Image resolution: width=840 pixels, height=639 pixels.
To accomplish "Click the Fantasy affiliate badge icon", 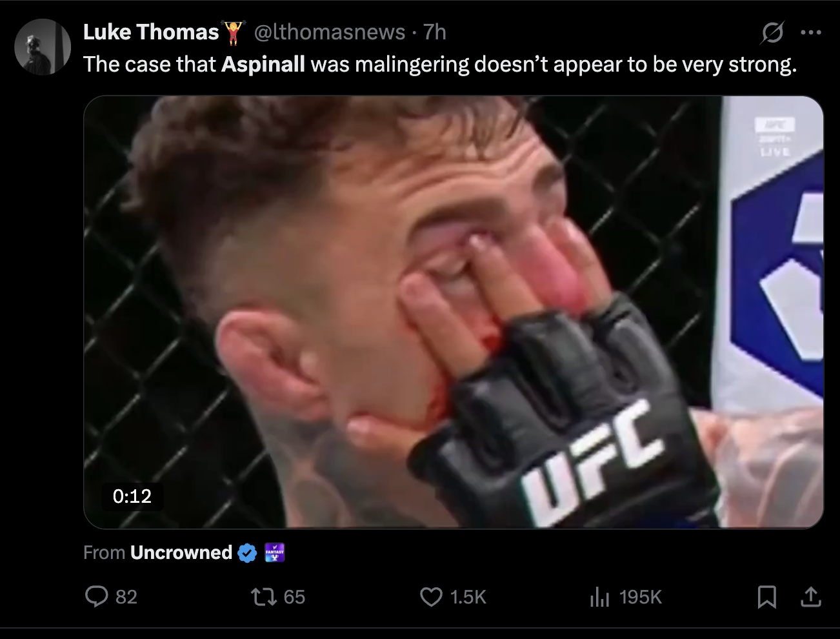I will pyautogui.click(x=275, y=553).
